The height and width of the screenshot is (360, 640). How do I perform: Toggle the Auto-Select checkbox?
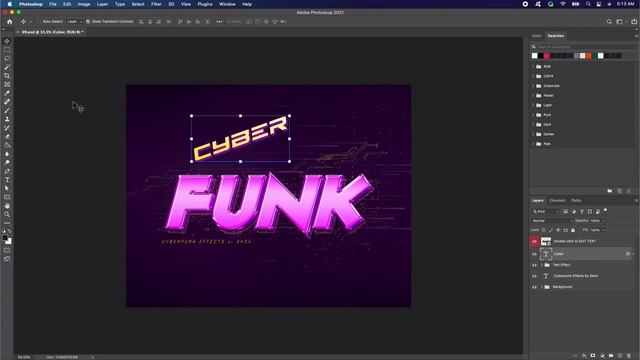click(39, 22)
